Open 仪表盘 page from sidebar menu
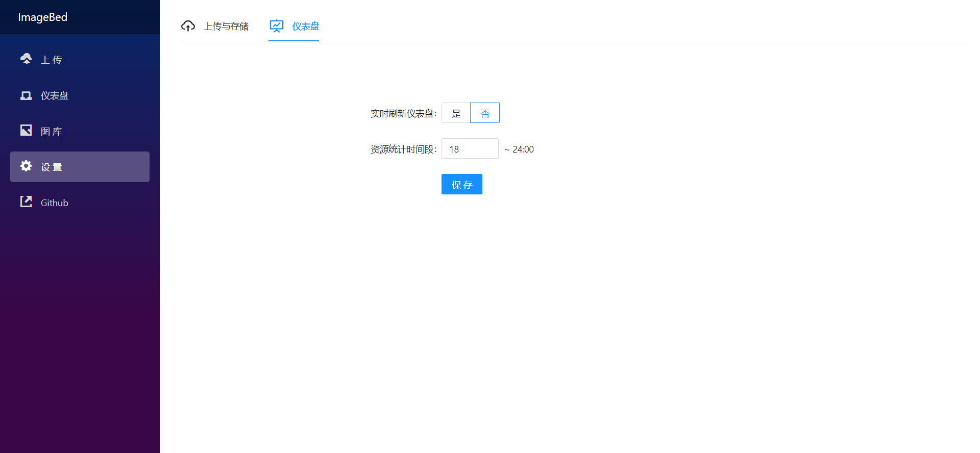The image size is (980, 453). tap(55, 96)
